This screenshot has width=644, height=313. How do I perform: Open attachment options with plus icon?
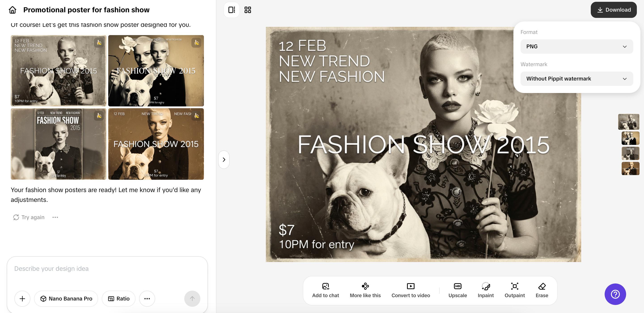tap(22, 298)
